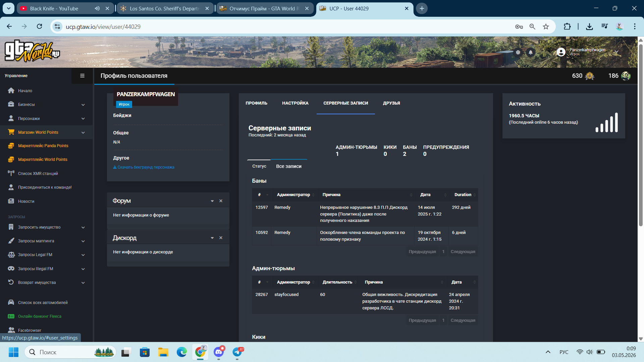This screenshot has width=644, height=362.
Task: Click Следующая under Админ-тюрьмы table
Action: 463,320
